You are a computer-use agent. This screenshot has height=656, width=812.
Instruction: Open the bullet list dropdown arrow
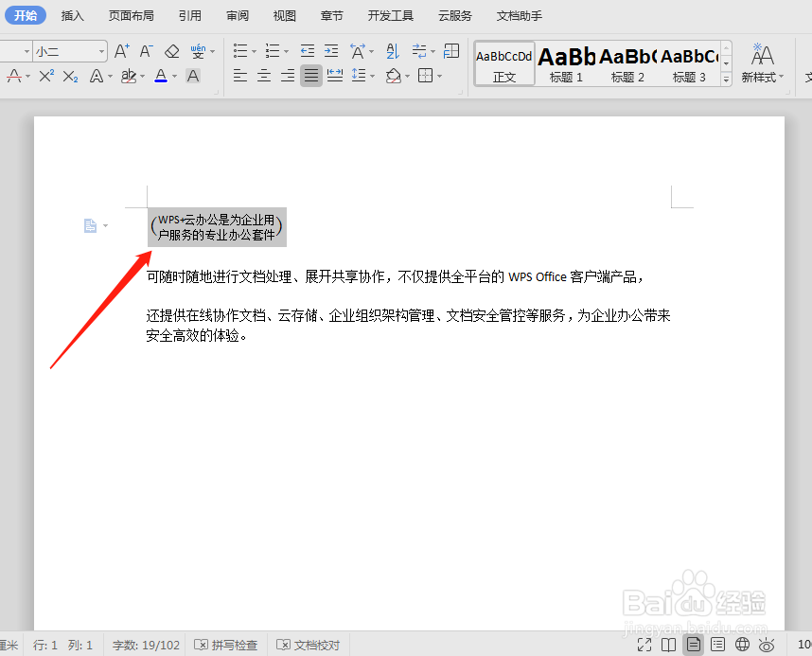pos(254,49)
